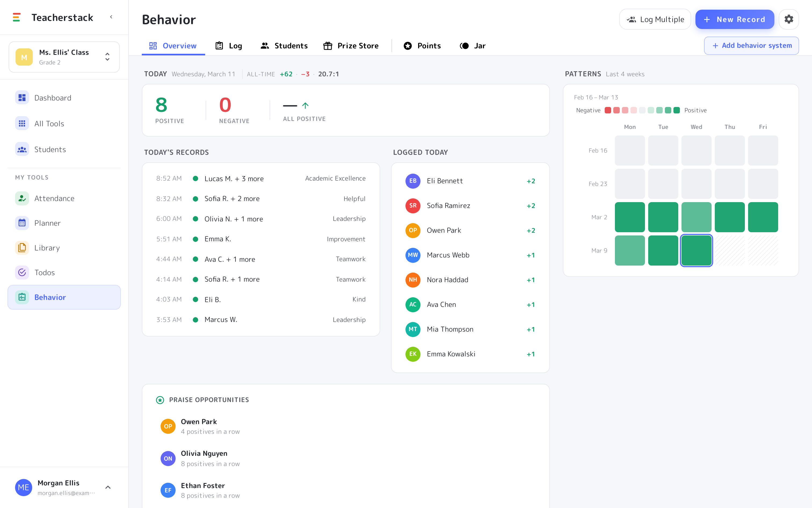The image size is (812, 508).
Task: Open the Todos tool
Action: coord(64,273)
